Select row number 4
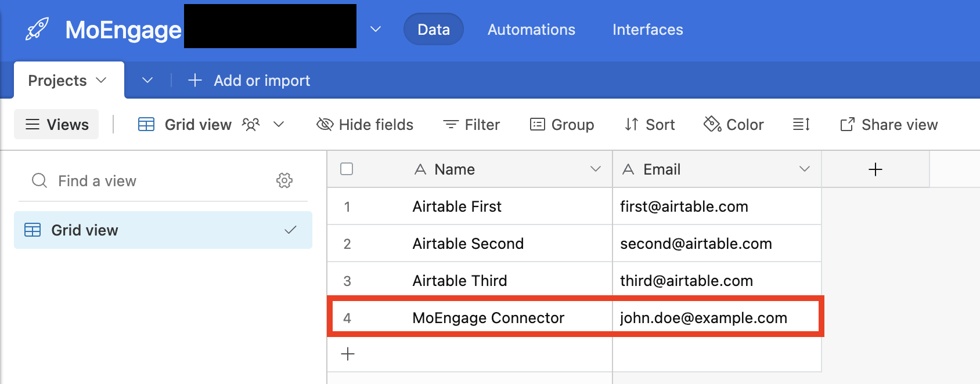Image resolution: width=980 pixels, height=384 pixels. click(x=347, y=318)
